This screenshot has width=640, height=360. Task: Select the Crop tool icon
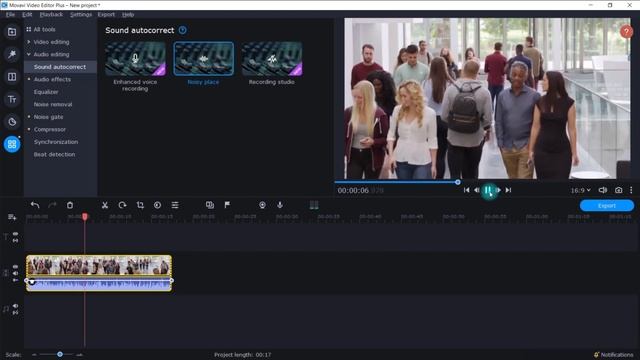[140, 205]
